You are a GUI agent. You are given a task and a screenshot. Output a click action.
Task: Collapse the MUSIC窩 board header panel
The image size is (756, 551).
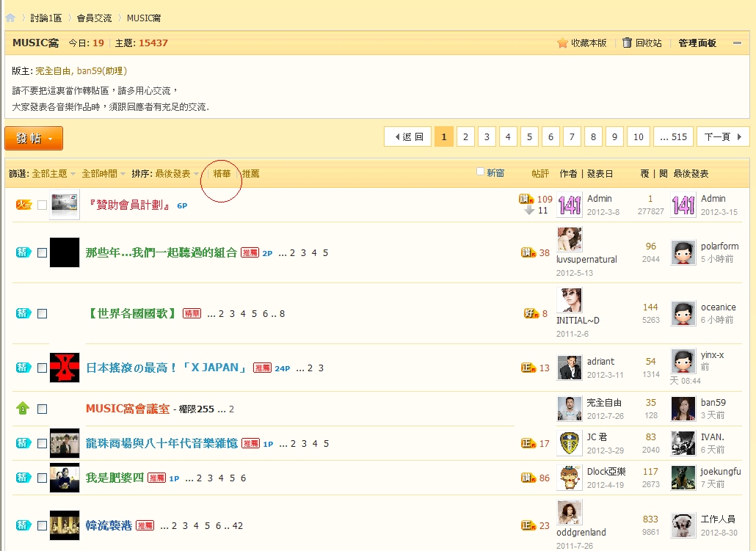tap(737, 43)
